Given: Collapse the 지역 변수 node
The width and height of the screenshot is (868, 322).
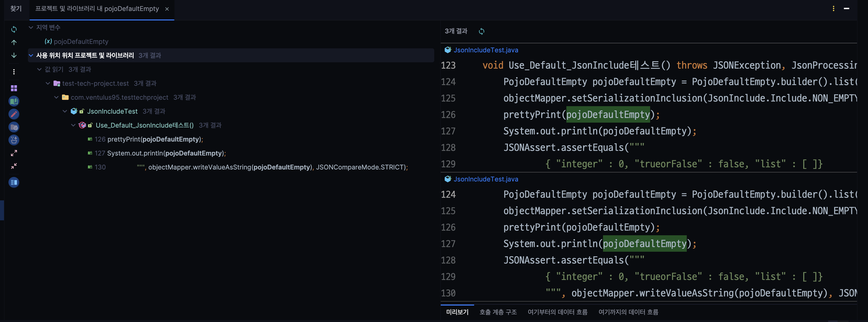Looking at the screenshot, I should [31, 27].
